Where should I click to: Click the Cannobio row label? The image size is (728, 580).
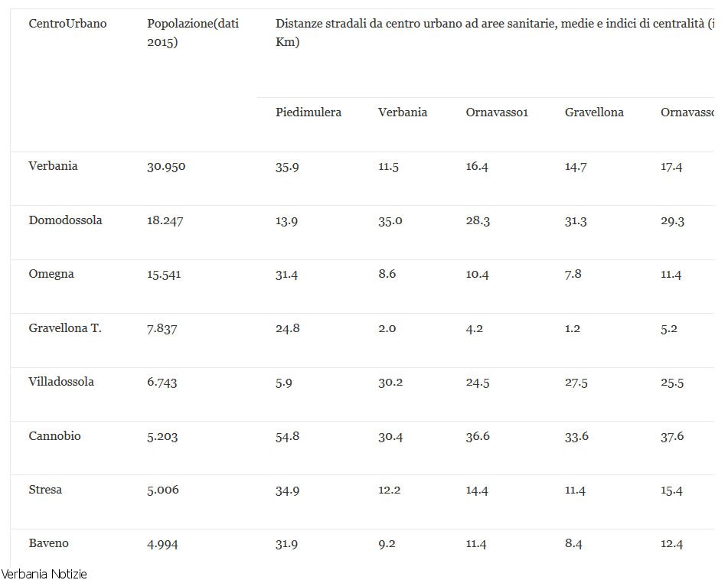(54, 436)
